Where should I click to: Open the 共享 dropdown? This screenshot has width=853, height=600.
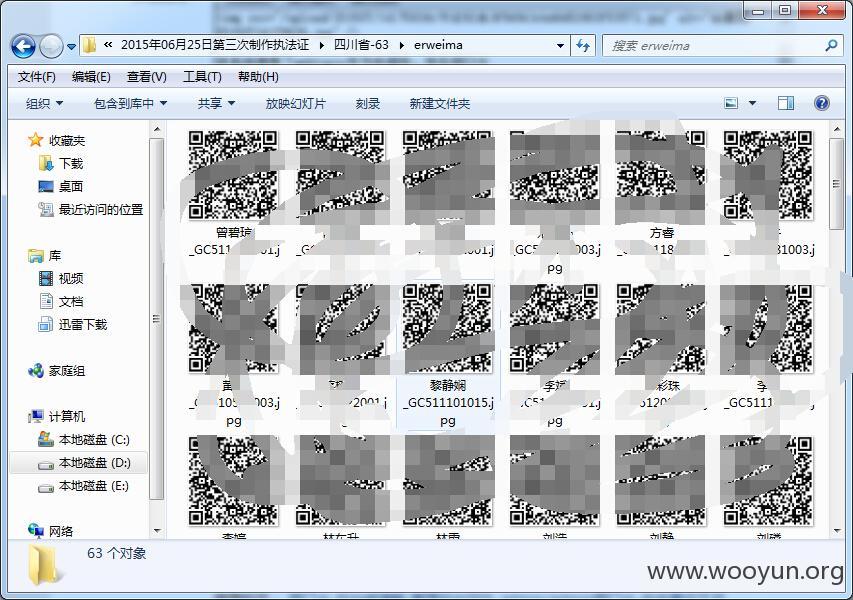point(216,103)
